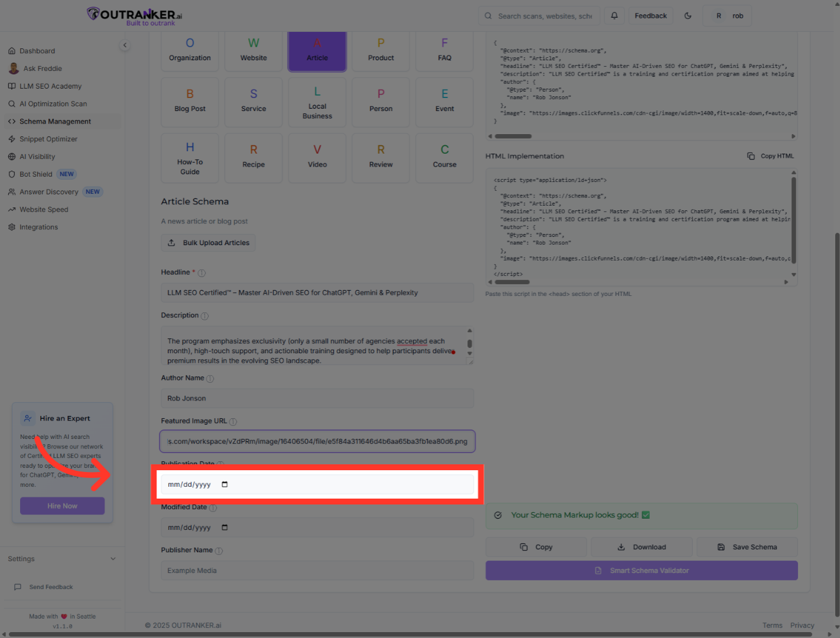
Task: Choose the Service schema type
Action: (x=253, y=102)
